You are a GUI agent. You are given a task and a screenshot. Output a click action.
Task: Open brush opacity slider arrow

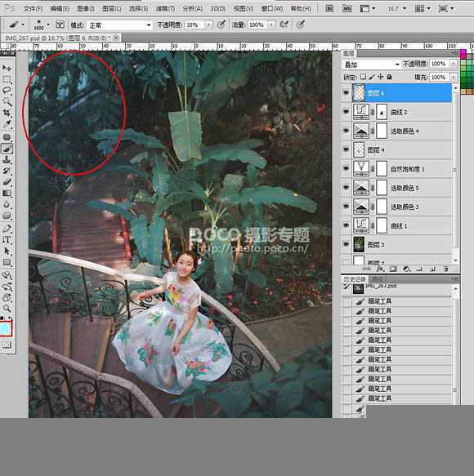tap(208, 24)
